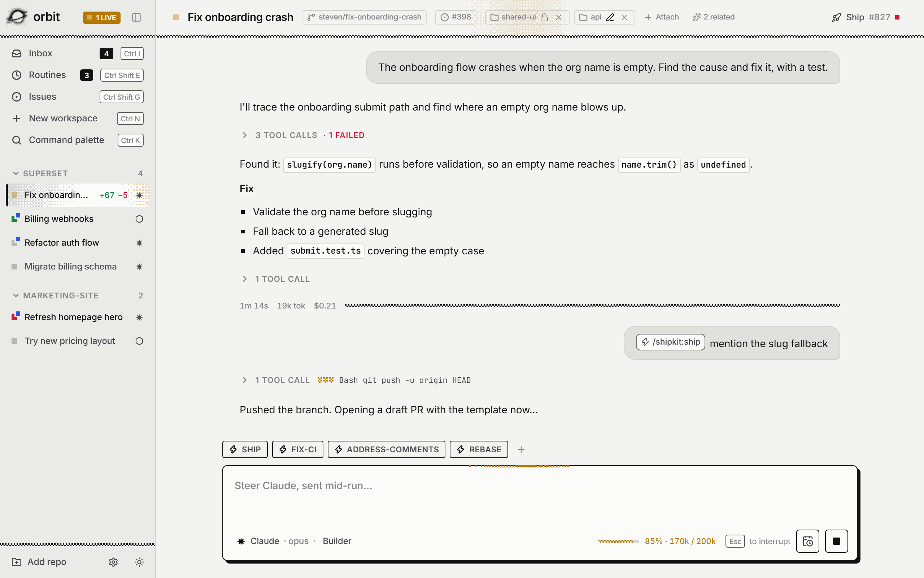This screenshot has height=578, width=924.
Task: Create a New workspace
Action: 78,118
